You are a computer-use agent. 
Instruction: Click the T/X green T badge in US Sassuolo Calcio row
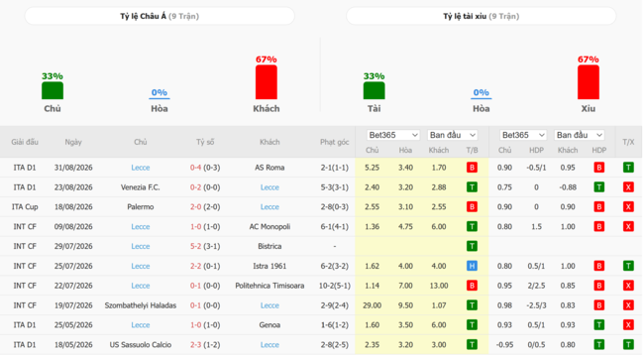click(628, 344)
